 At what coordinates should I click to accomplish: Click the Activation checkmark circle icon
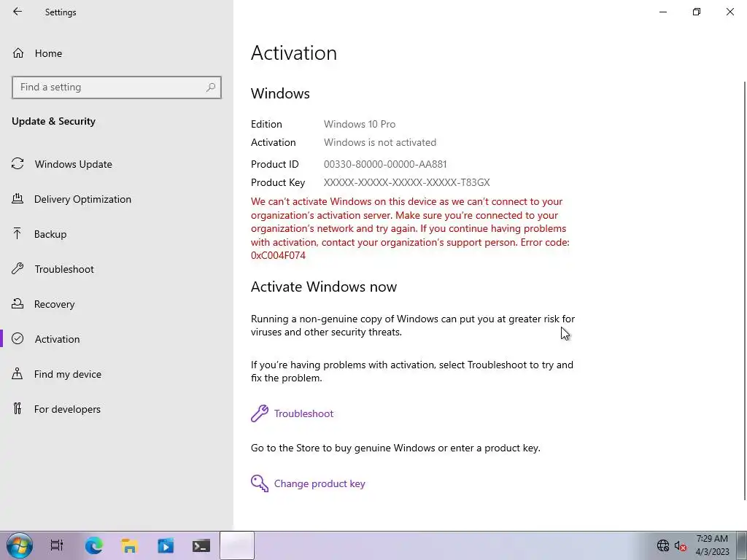18,338
